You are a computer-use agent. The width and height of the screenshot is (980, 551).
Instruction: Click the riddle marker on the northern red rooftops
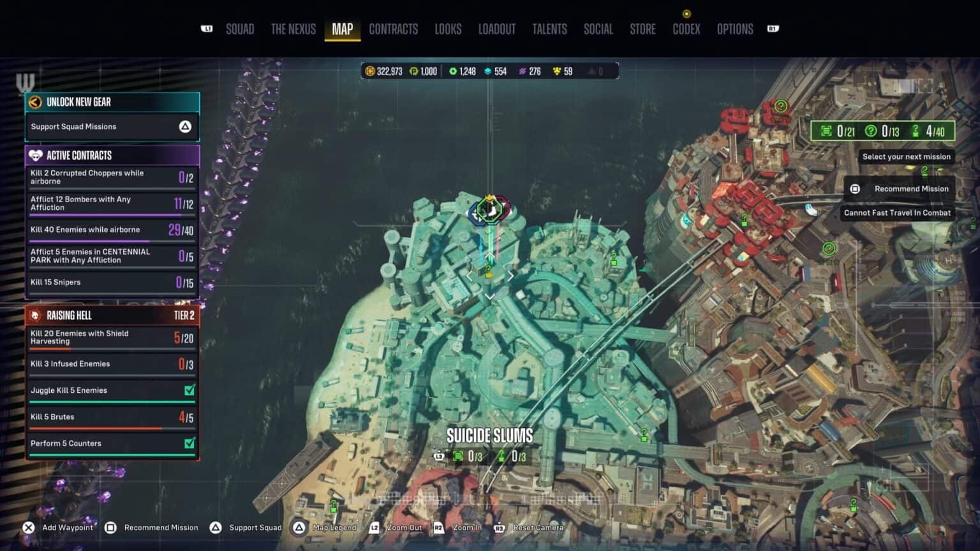click(x=780, y=106)
